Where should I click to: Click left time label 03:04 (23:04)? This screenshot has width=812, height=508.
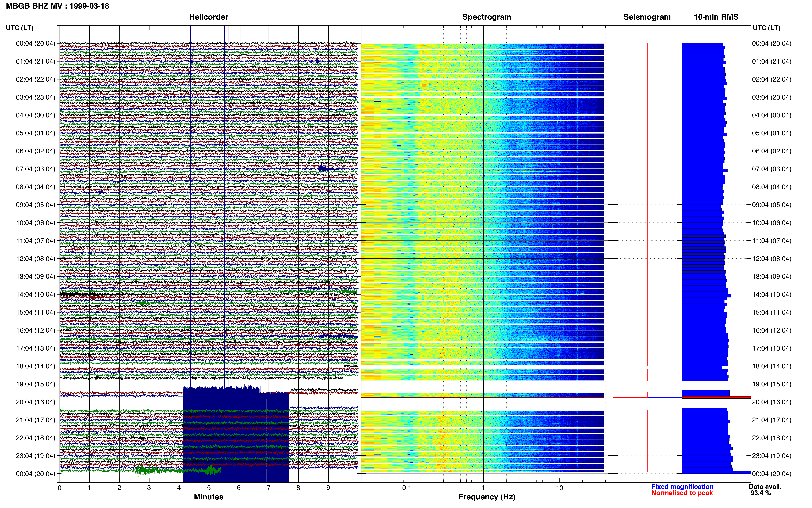[36, 97]
